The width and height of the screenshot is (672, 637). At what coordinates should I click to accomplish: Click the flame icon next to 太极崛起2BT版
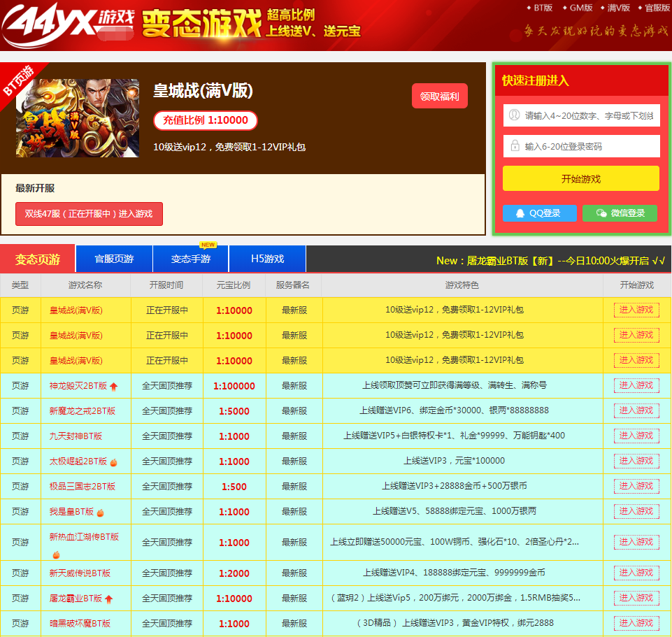pyautogui.click(x=113, y=461)
